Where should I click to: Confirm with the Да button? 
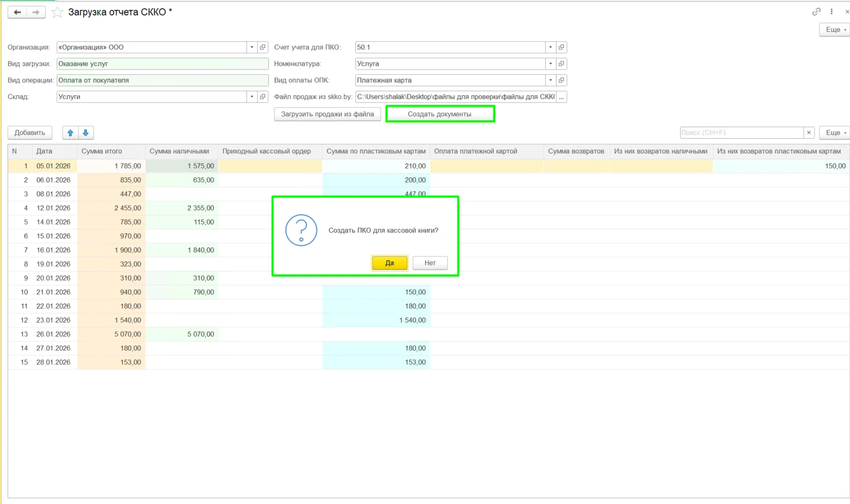coord(389,263)
